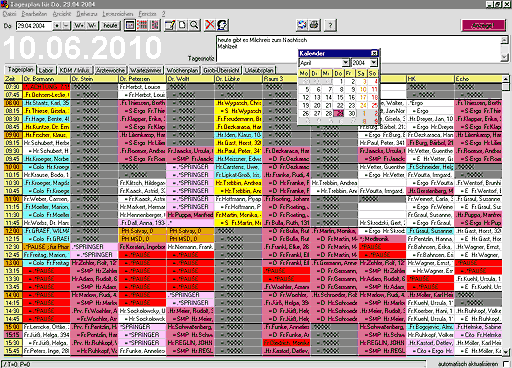Go back one day with minus button
512x368 pixels.
click(x=66, y=26)
